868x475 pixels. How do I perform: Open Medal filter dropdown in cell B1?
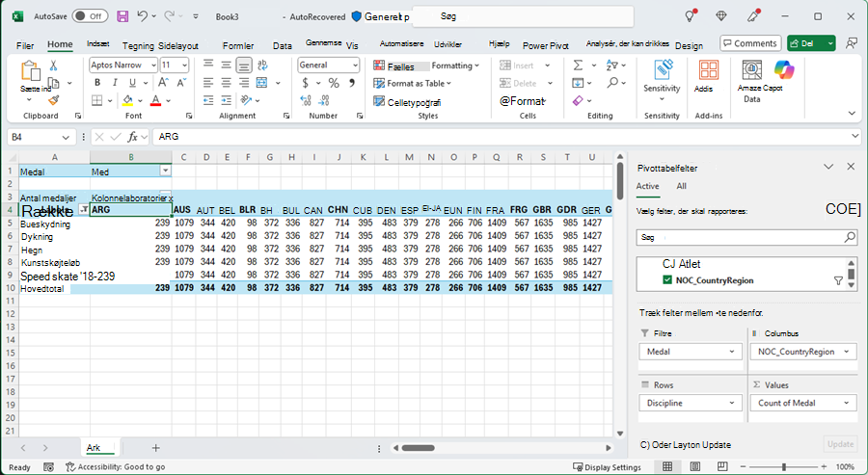point(165,171)
